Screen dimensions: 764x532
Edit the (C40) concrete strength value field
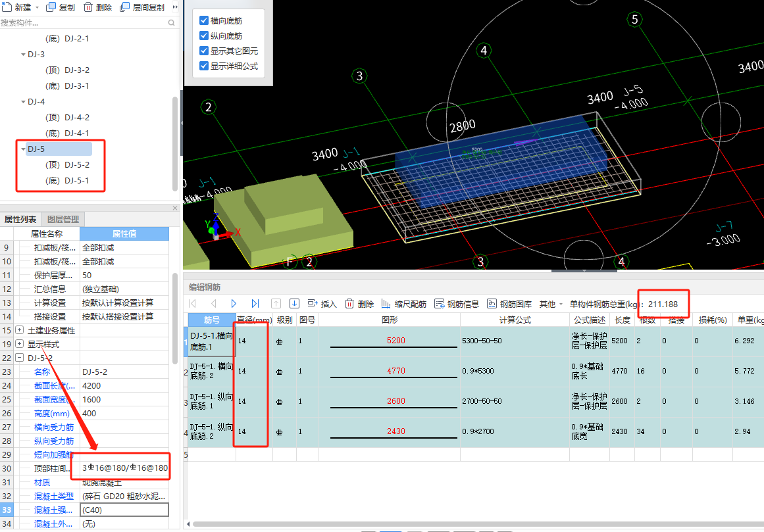coord(124,510)
